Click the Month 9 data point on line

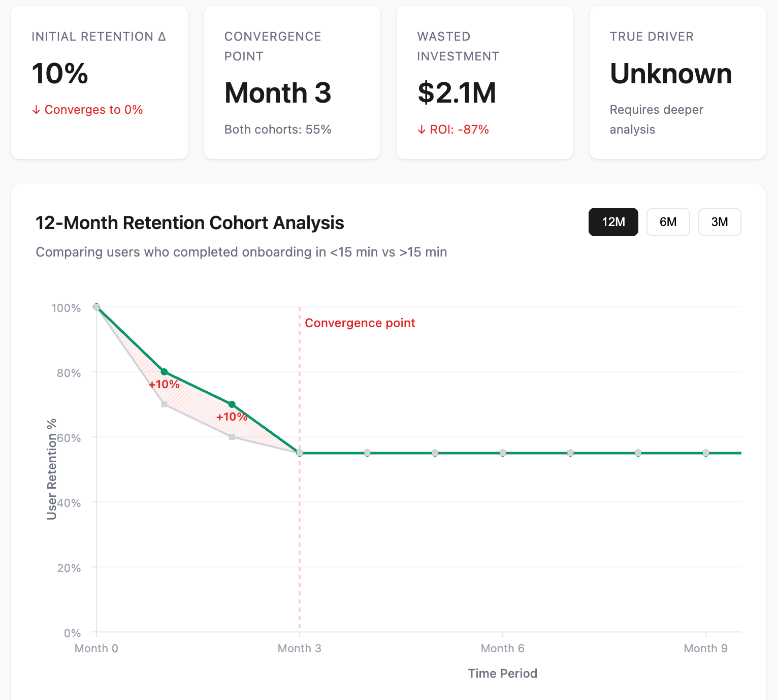pyautogui.click(x=706, y=453)
